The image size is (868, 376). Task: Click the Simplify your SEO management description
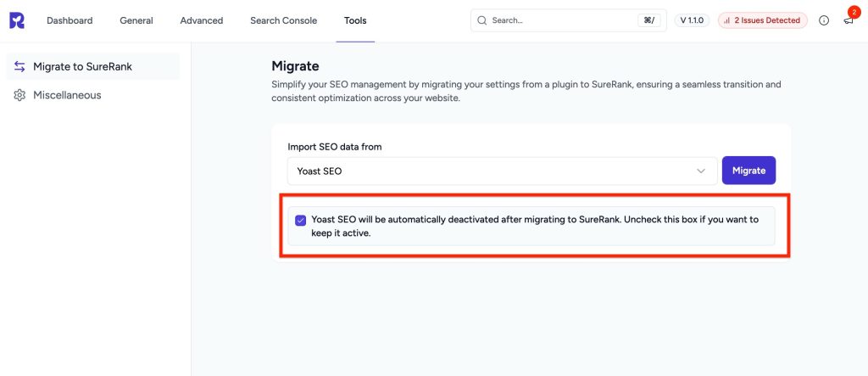tap(526, 92)
